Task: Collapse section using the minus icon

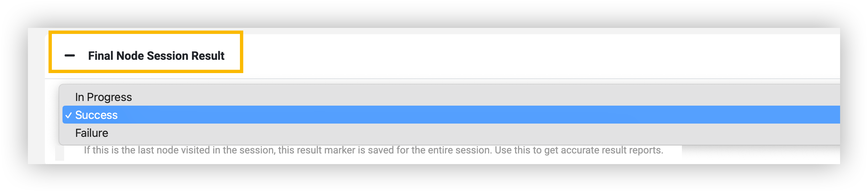Action: [70, 55]
